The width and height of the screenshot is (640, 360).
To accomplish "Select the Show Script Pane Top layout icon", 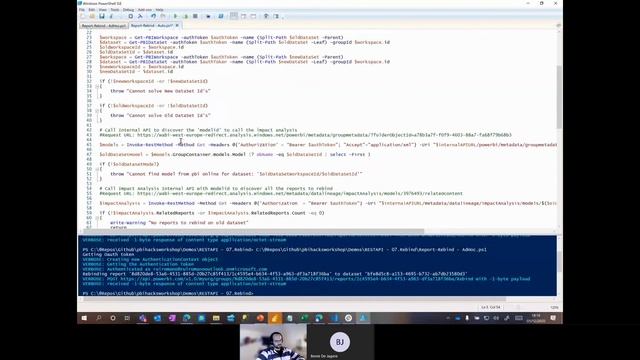I will (233, 16).
